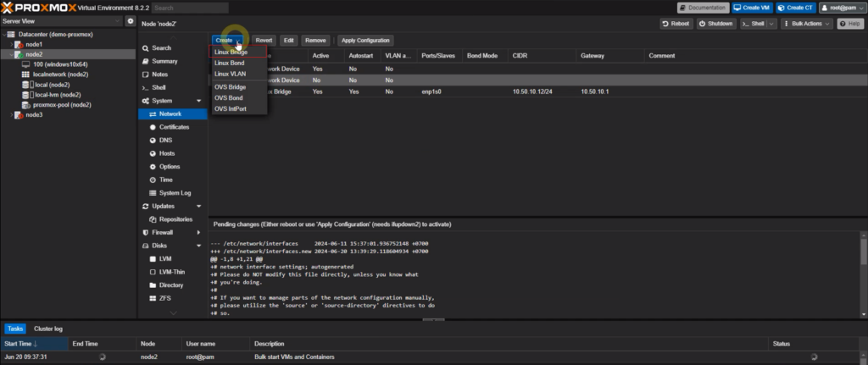Open root@pam user menu
The height and width of the screenshot is (365, 868).
pos(842,8)
